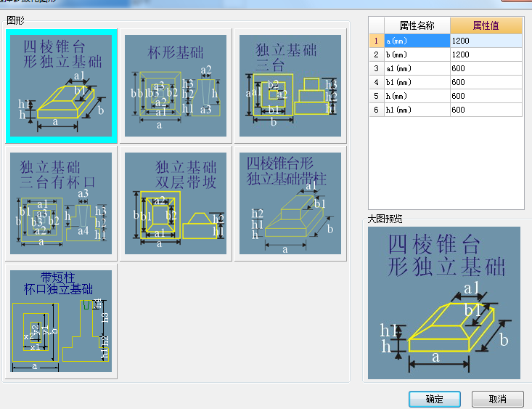Click the 大图预览 large preview image
This screenshot has height=409, width=532.
pos(444,303)
